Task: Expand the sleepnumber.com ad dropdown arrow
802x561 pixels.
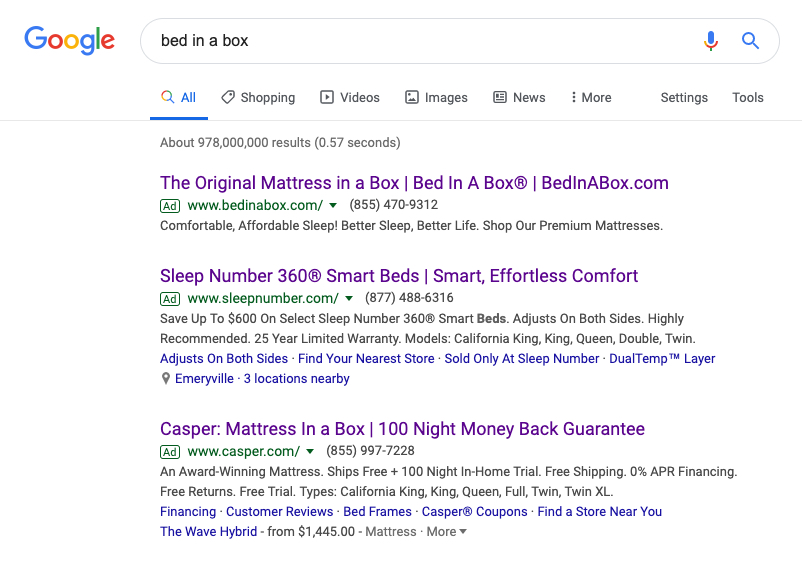Action: [349, 299]
